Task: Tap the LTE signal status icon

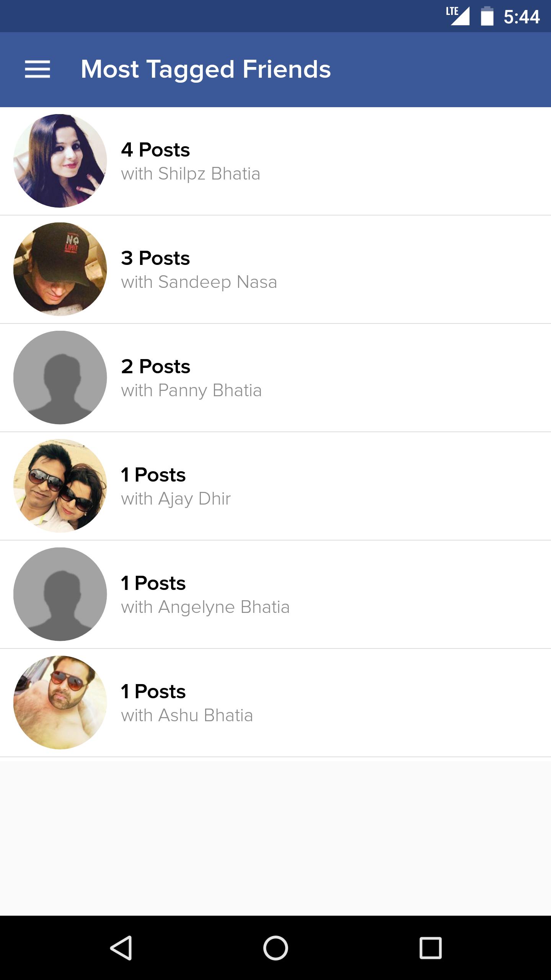Action: pyautogui.click(x=458, y=16)
